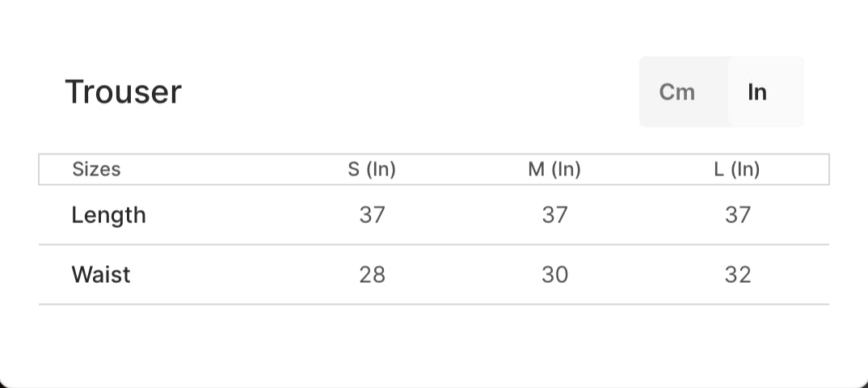Screen dimensions: 868x388
Task: Click the Trouser heading
Action: pos(124,92)
